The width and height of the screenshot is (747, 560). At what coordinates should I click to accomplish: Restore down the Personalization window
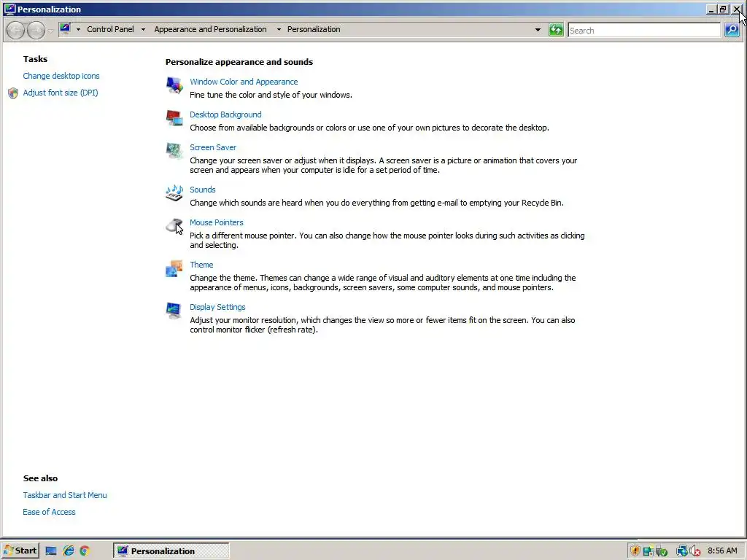click(x=723, y=9)
